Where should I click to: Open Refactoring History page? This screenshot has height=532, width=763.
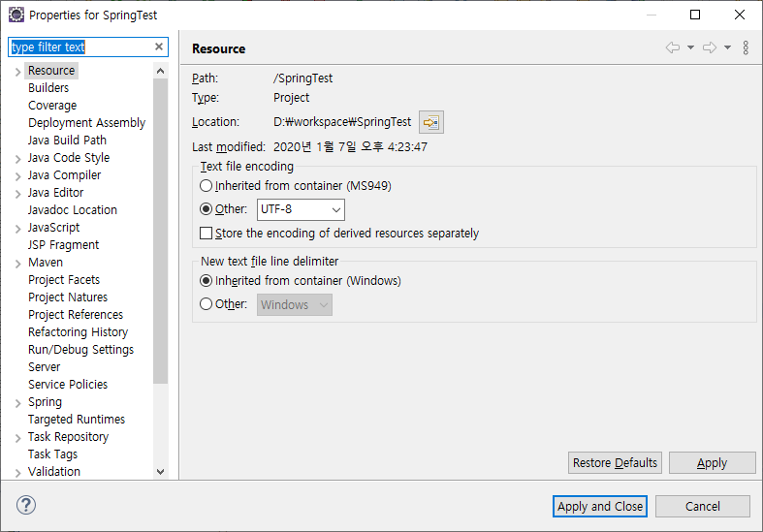pyautogui.click(x=78, y=332)
